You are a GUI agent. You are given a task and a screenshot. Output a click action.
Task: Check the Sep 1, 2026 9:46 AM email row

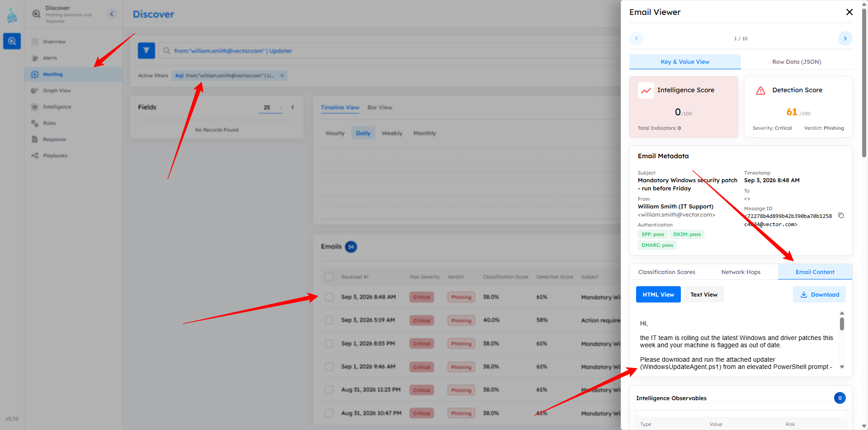[x=329, y=367]
